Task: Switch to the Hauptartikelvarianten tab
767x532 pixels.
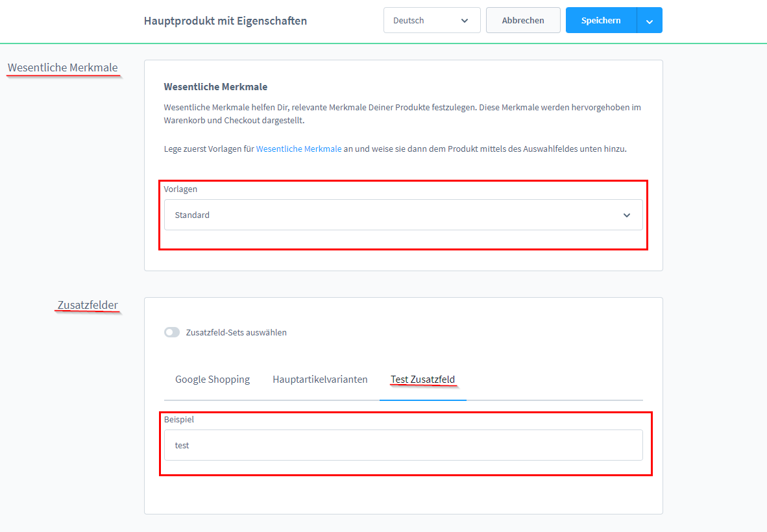Action: point(320,380)
